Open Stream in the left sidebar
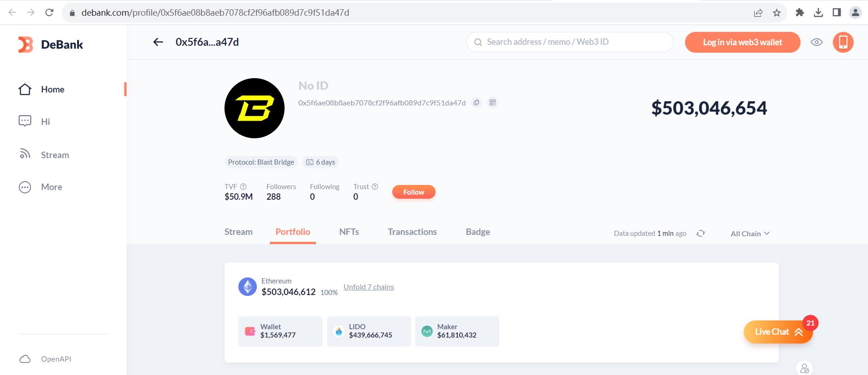 [x=44, y=155]
